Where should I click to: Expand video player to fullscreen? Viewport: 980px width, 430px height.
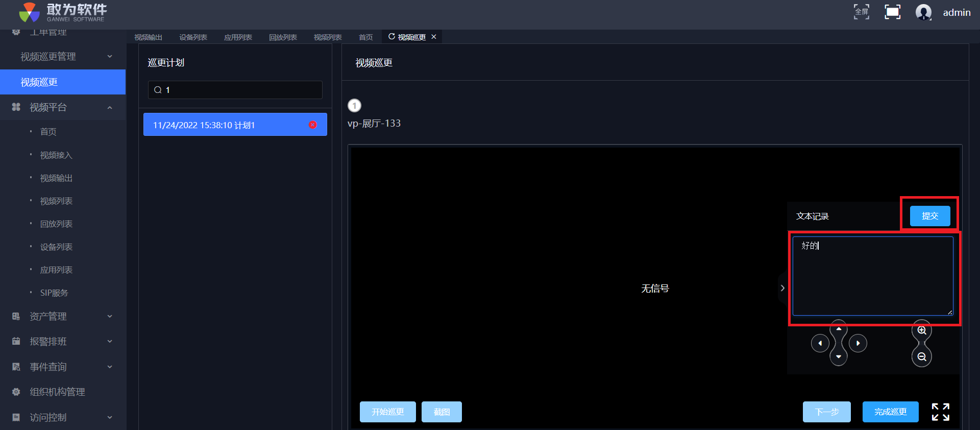tap(940, 412)
